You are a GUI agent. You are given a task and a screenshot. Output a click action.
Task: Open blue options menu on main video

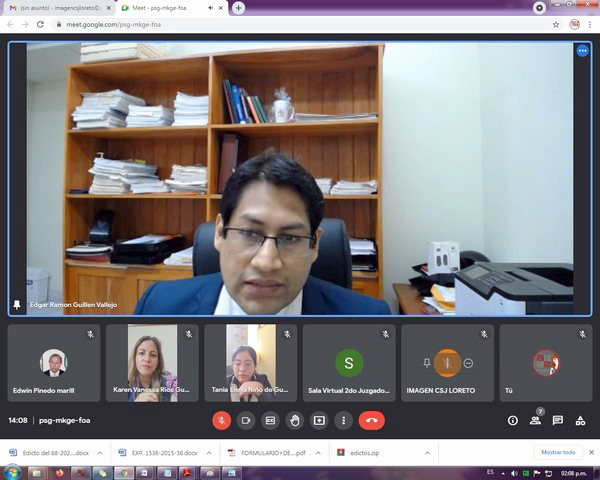pos(582,51)
